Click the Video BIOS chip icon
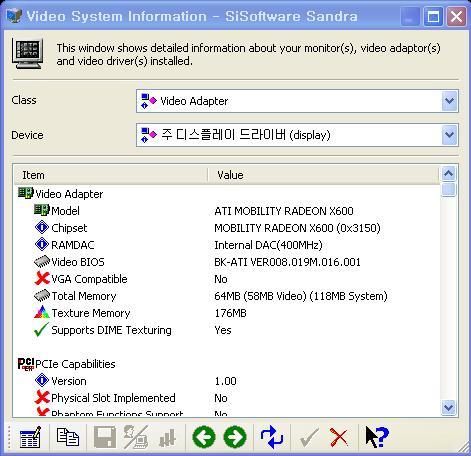Viewport: 471px width, 456px height. (42, 261)
